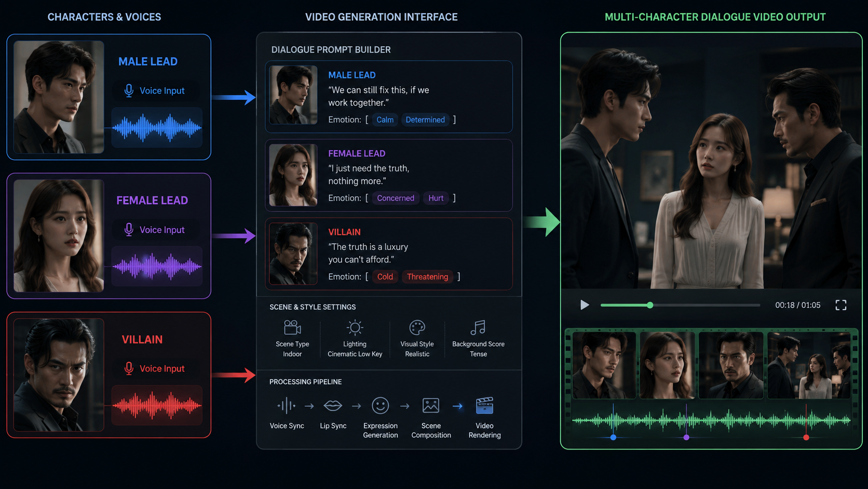Toggle the Determined emotion tag
Image resolution: width=868 pixels, height=489 pixels.
pos(425,120)
